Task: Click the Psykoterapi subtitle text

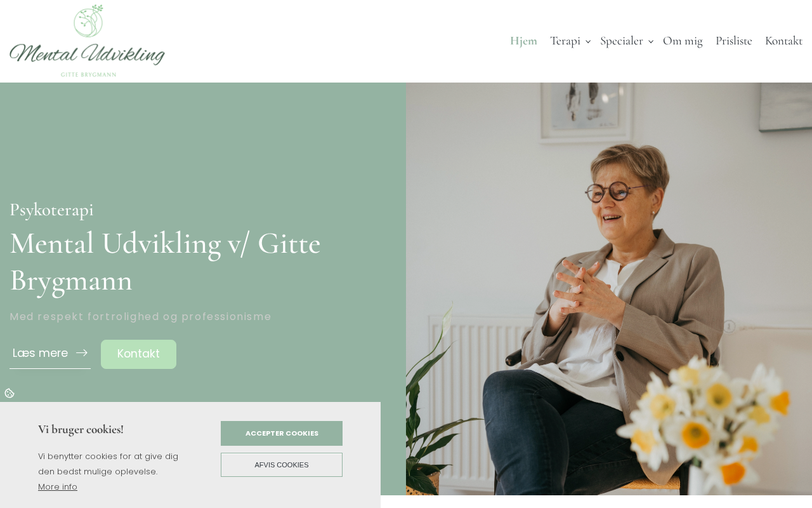Action: [51, 210]
